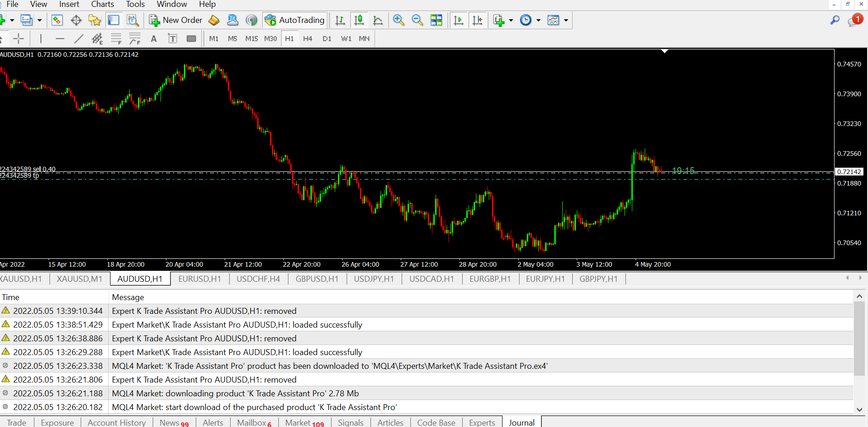Switch chart to line chart style

(x=378, y=20)
